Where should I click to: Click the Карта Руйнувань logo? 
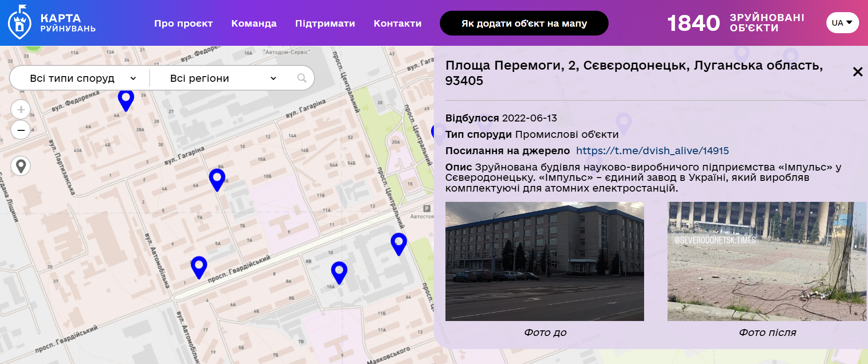coord(51,23)
